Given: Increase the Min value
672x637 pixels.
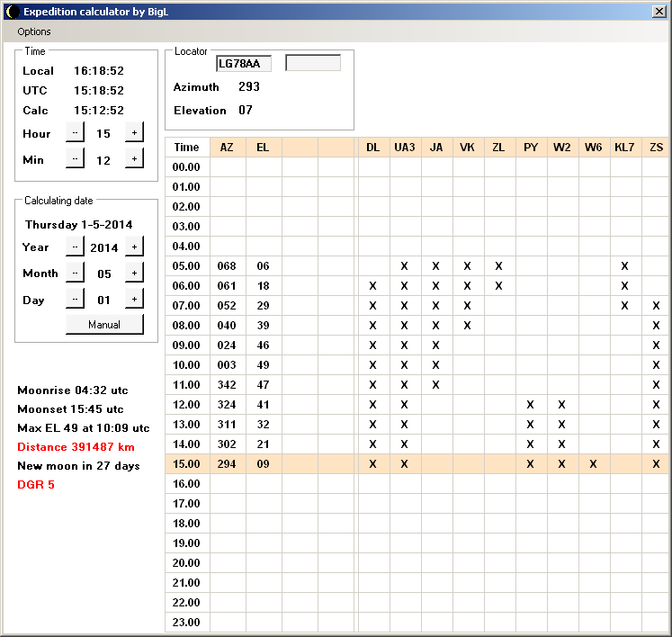Looking at the screenshot, I should (x=134, y=159).
